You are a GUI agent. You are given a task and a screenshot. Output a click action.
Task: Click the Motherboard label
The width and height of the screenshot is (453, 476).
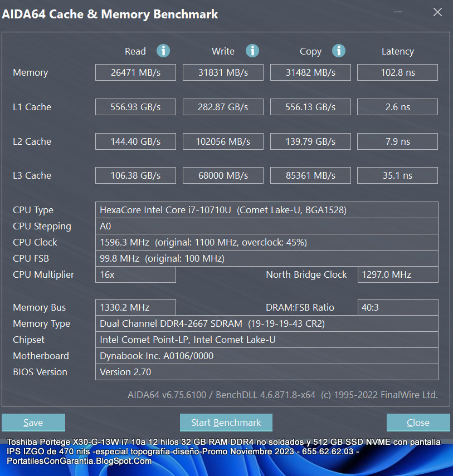(41, 356)
